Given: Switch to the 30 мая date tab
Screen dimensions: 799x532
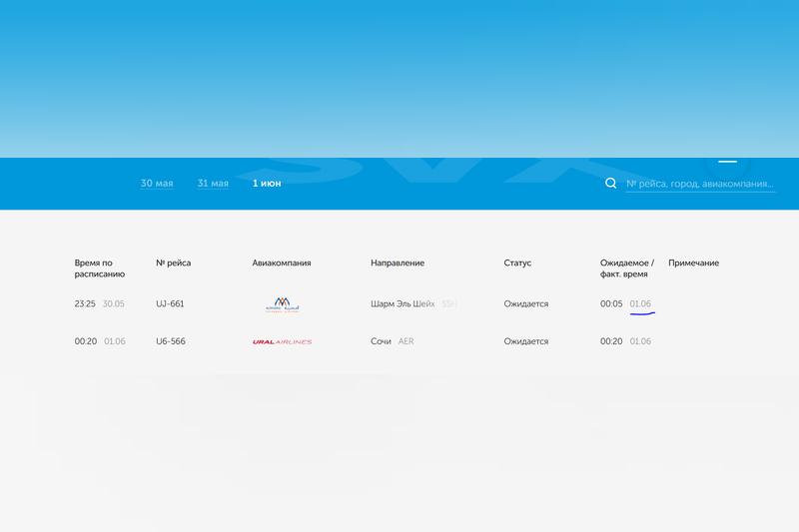Looking at the screenshot, I should 157,184.
